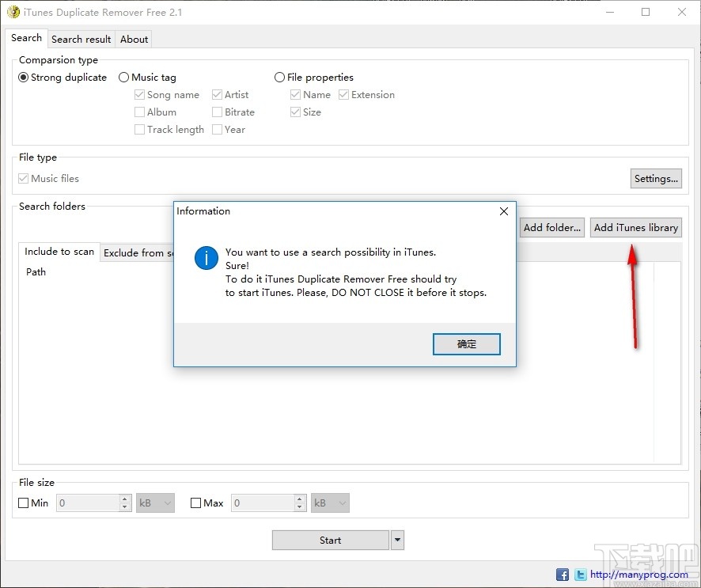Select the File properties comparison type

[x=280, y=77]
